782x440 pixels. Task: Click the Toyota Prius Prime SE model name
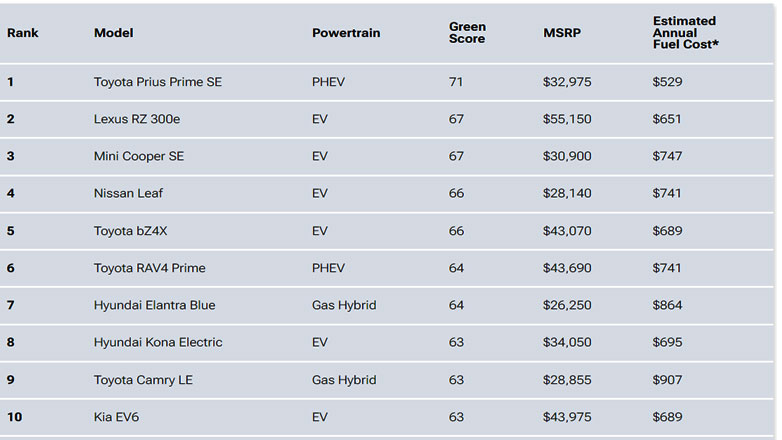[x=157, y=82]
